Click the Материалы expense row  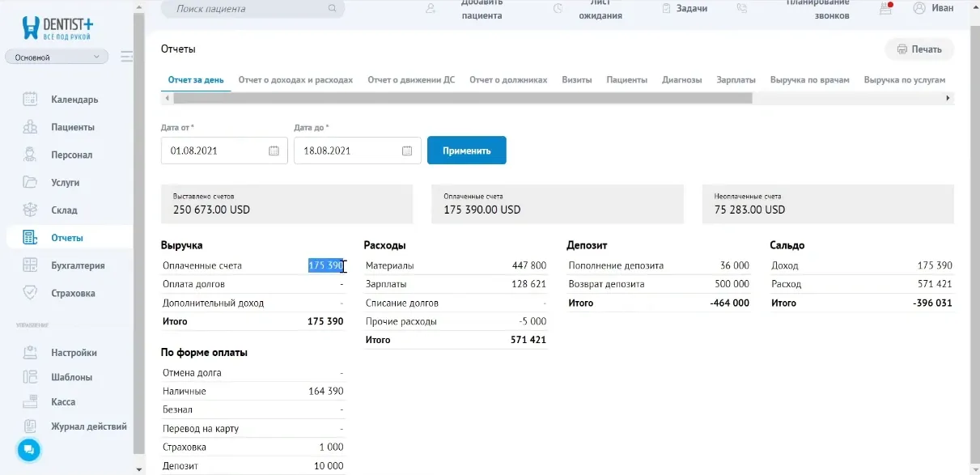pyautogui.click(x=456, y=265)
